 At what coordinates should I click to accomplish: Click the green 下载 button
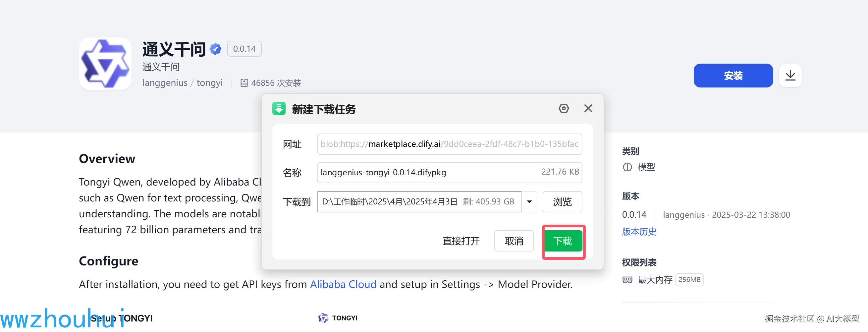563,241
